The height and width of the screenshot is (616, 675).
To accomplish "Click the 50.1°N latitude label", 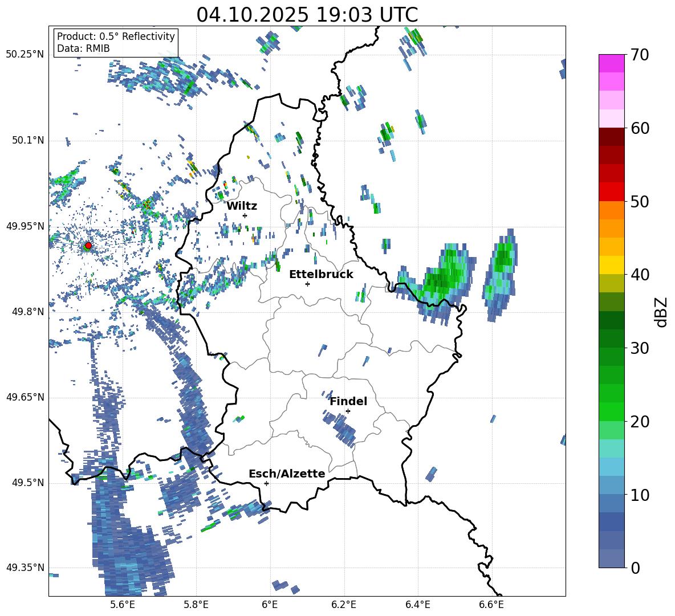I will coord(27,140).
